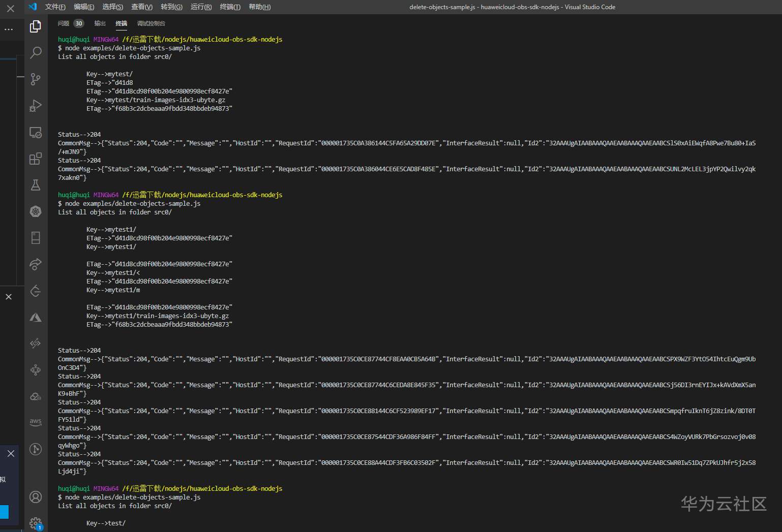Open the Azure view
This screenshot has height=532, width=782.
(36, 317)
